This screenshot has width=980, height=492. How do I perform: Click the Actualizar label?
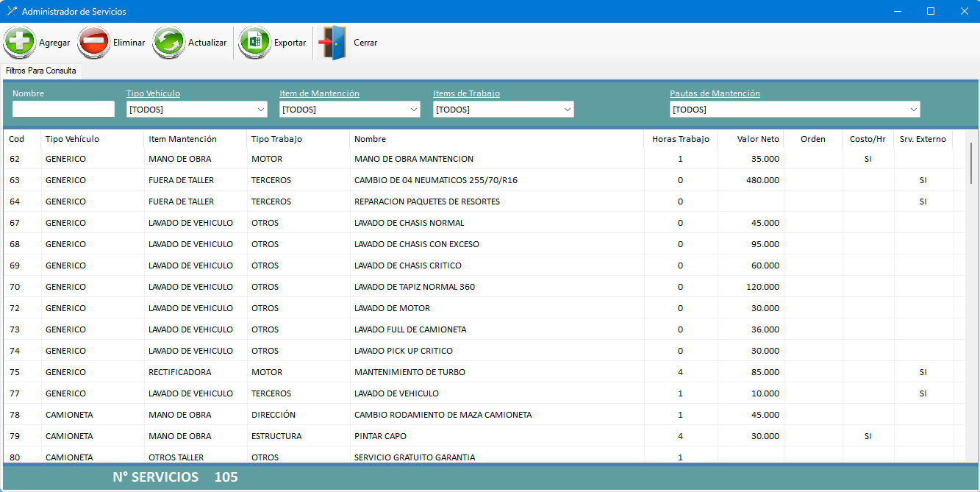click(x=207, y=43)
